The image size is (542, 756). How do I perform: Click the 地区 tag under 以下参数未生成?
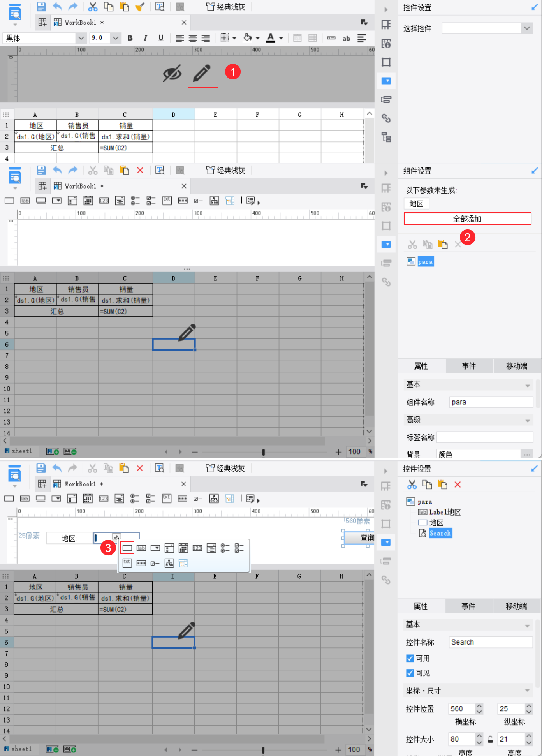[416, 204]
